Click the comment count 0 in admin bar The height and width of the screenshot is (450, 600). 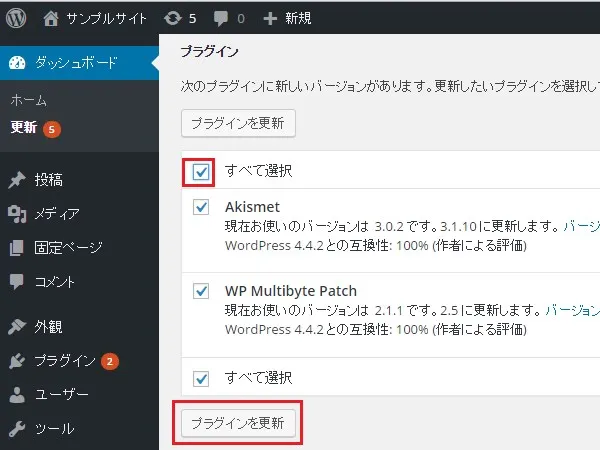pos(241,19)
